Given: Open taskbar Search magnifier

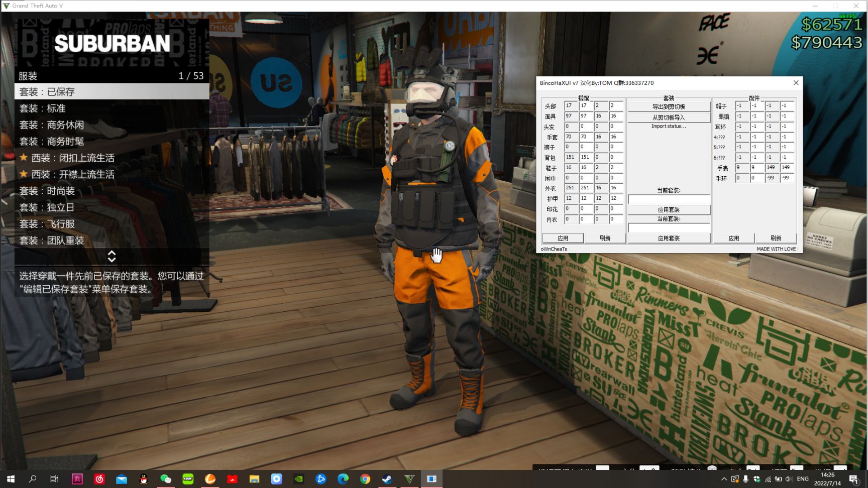Looking at the screenshot, I should pos(33,479).
